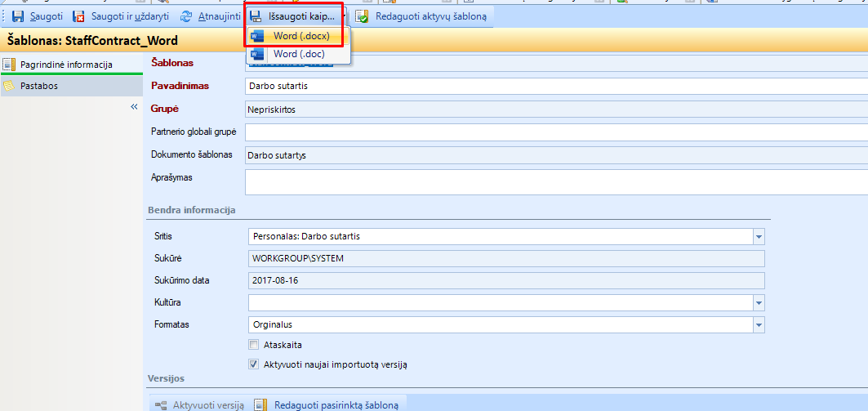Uncheck Aktyvuoti naujai importuotą versiją
868x411 pixels.
(x=254, y=364)
